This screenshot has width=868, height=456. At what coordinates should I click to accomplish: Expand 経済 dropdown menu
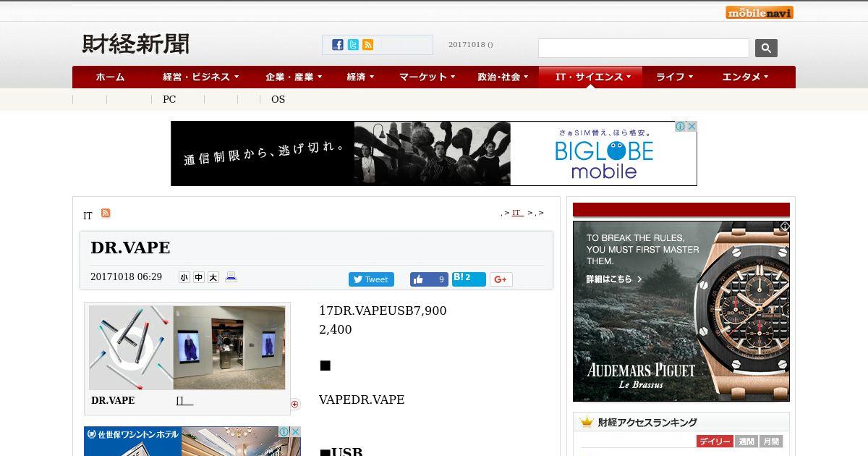coord(360,77)
